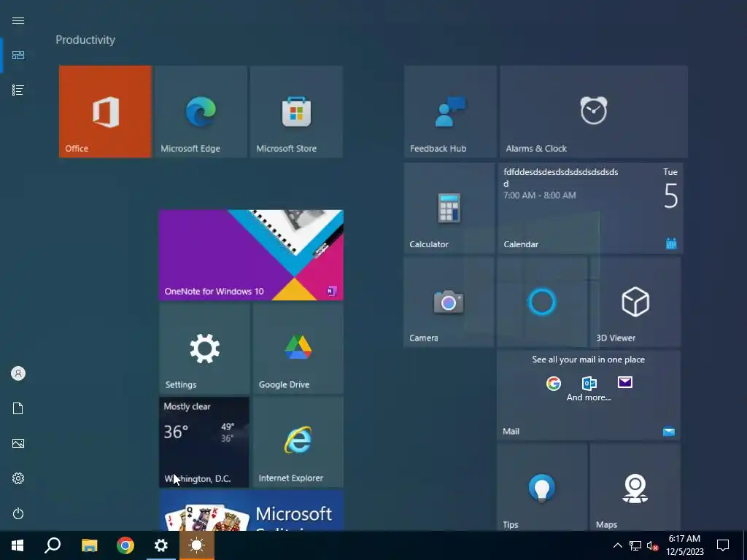Open the taskbar clock showing 6:17 AM
The image size is (747, 560).
[684, 545]
